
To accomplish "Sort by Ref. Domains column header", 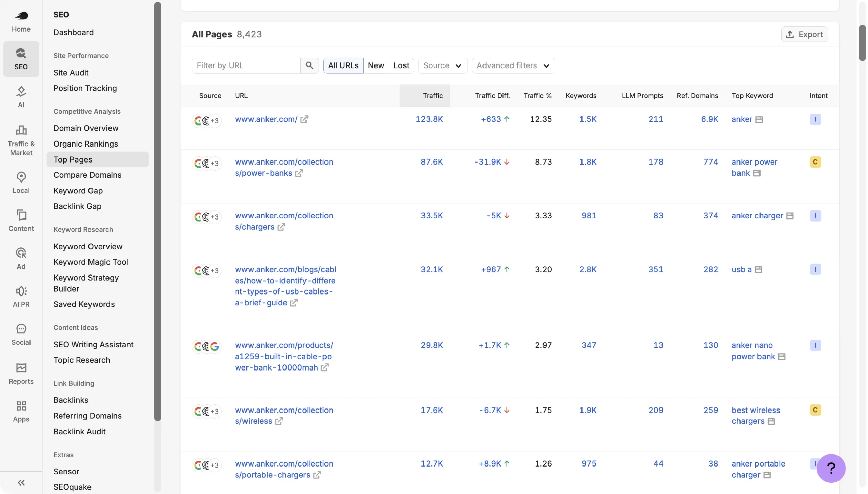I will click(697, 96).
